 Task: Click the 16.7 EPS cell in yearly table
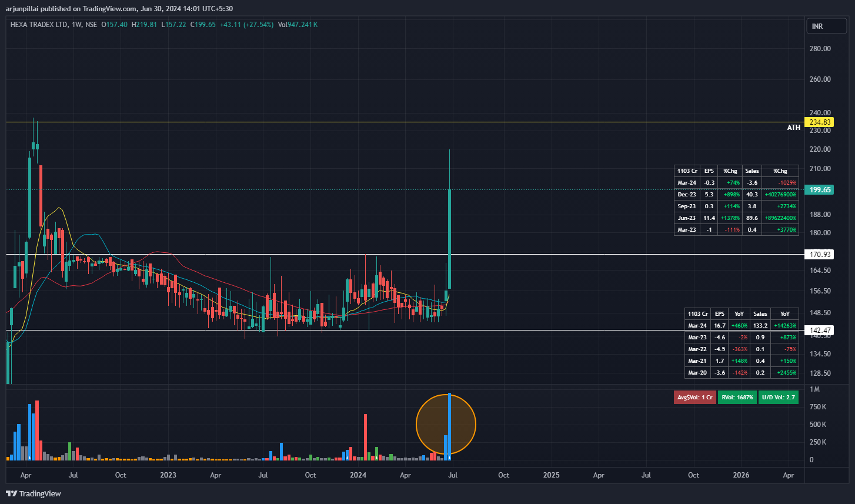pos(720,325)
